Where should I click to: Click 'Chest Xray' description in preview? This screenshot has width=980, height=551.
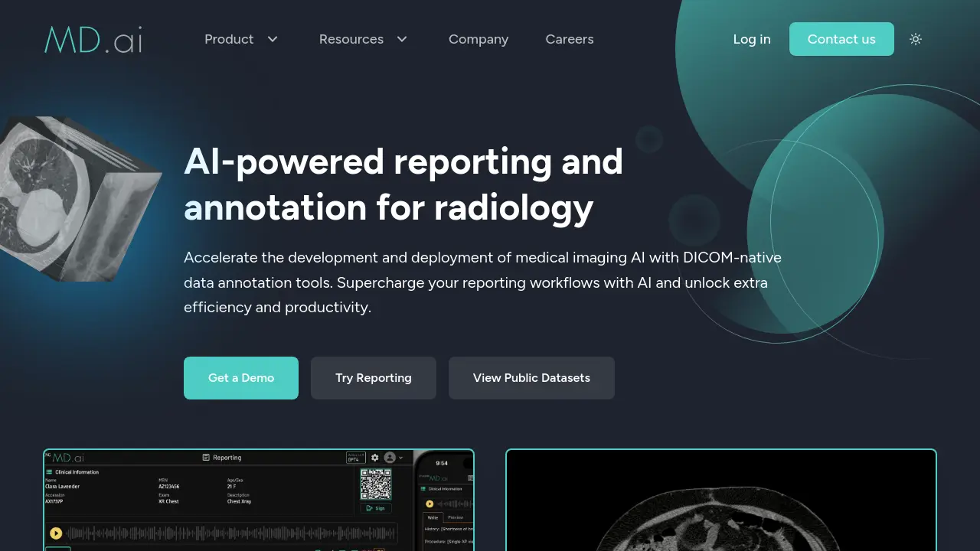[x=239, y=501]
